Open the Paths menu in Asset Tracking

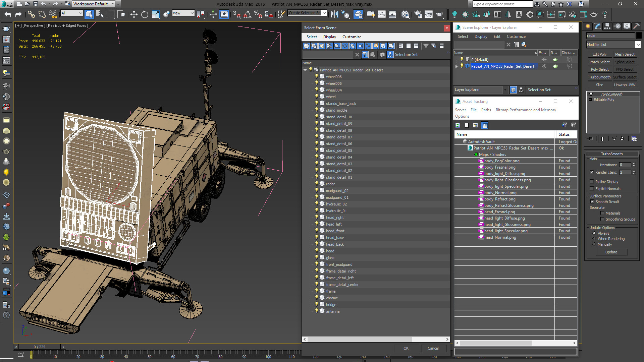[486, 110]
